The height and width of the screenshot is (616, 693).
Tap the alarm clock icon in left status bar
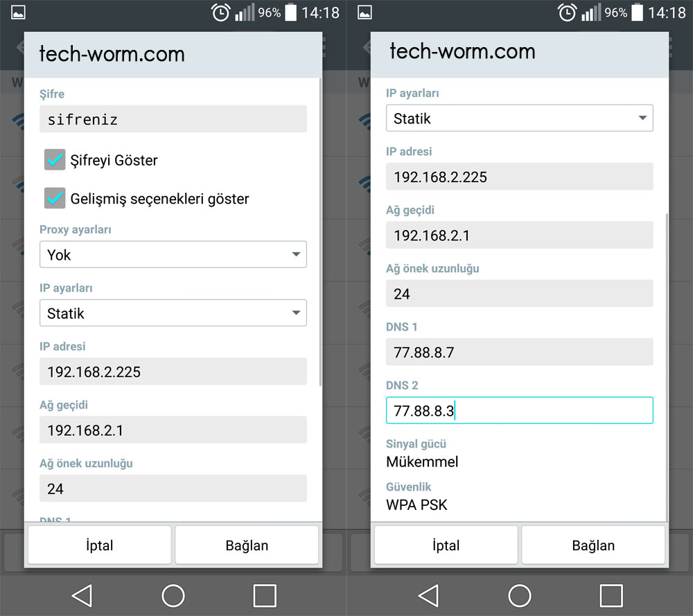tap(221, 12)
